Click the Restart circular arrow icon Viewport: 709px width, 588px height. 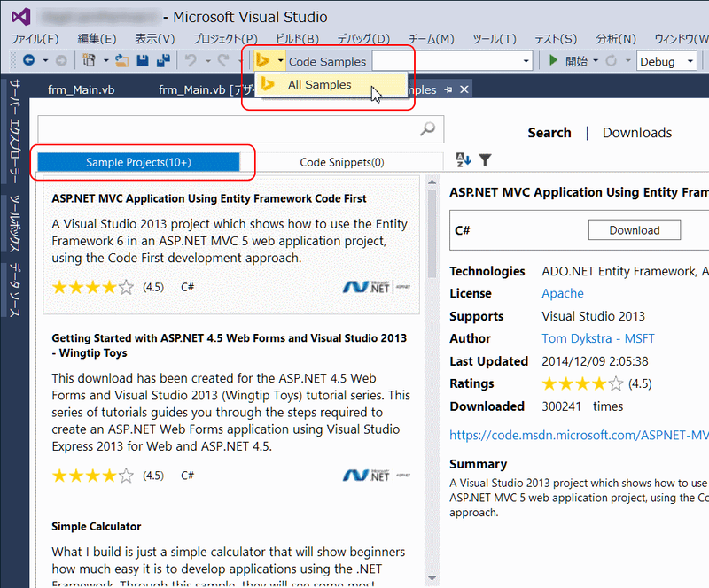pyautogui.click(x=611, y=60)
